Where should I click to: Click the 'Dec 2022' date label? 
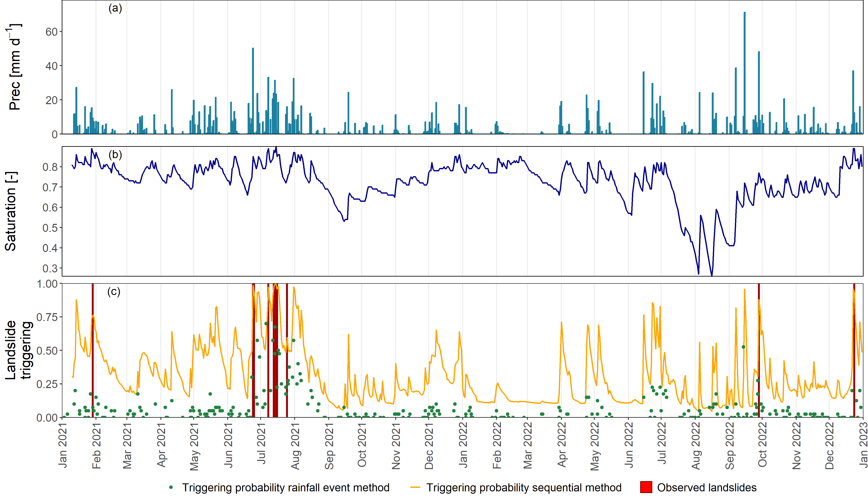point(829,446)
